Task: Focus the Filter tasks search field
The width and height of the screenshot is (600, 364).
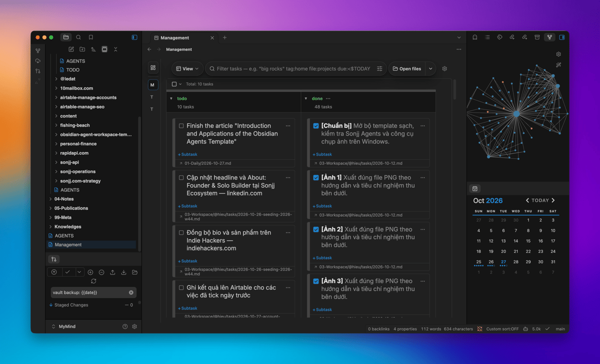Action: pyautogui.click(x=293, y=68)
